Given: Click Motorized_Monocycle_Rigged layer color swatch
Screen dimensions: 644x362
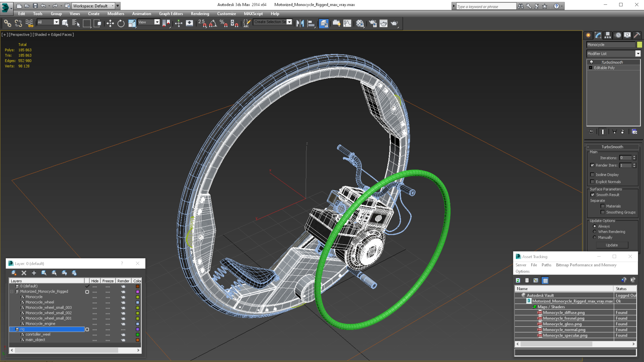Looking at the screenshot, I should [x=138, y=292].
